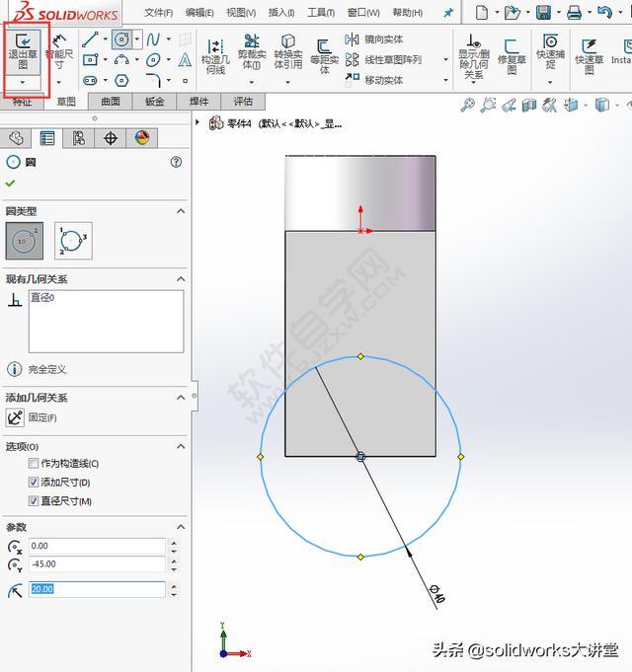Open the DisplayManager color ball tab

click(142, 138)
